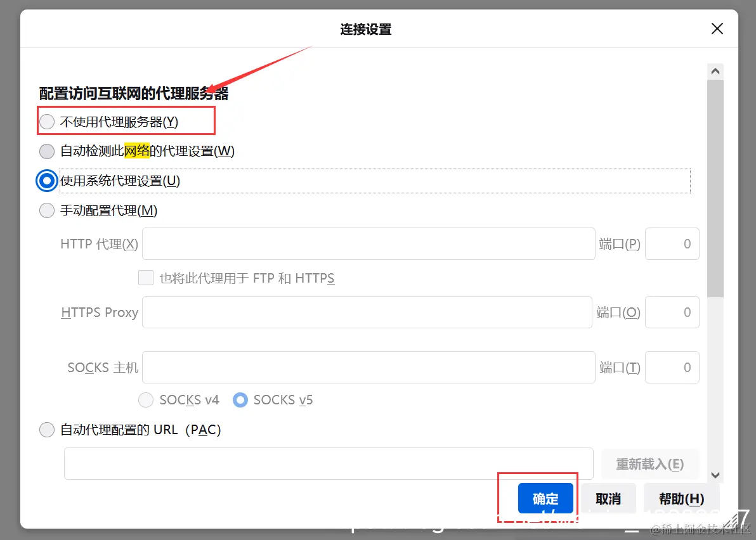
Task: Click the HTTPS Proxy address field
Action: (x=368, y=312)
